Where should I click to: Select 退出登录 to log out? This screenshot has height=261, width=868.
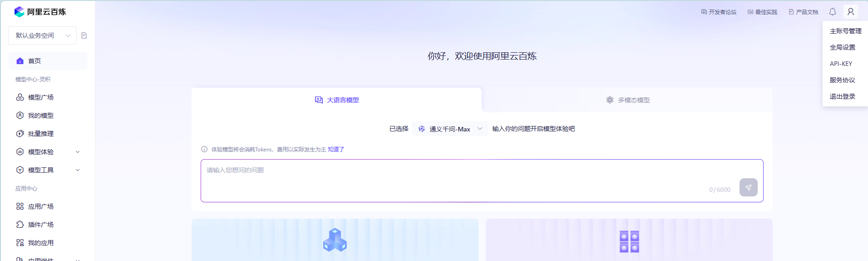point(842,96)
